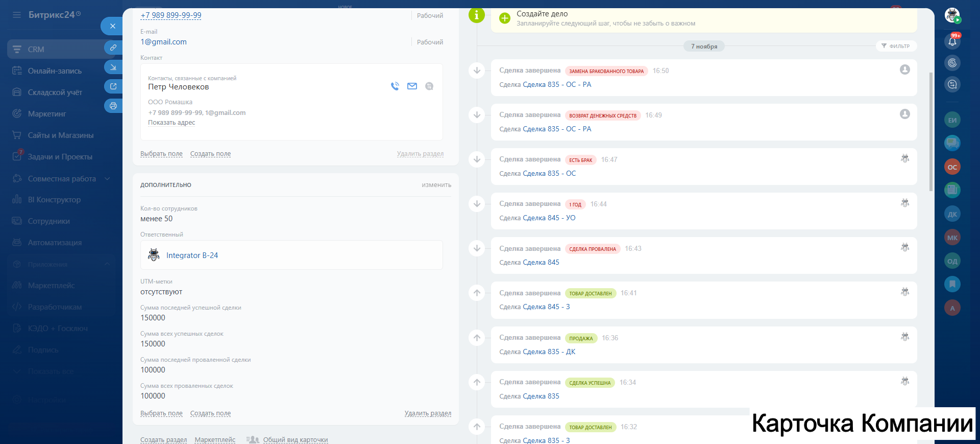Viewport: 980px width, 444px height.
Task: Collapse the Приложения sidebar section
Action: coord(107,264)
